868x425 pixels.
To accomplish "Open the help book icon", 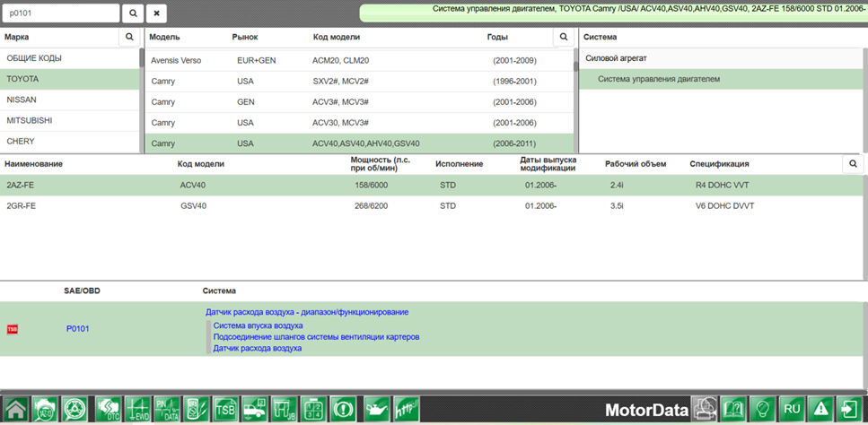I will (734, 410).
